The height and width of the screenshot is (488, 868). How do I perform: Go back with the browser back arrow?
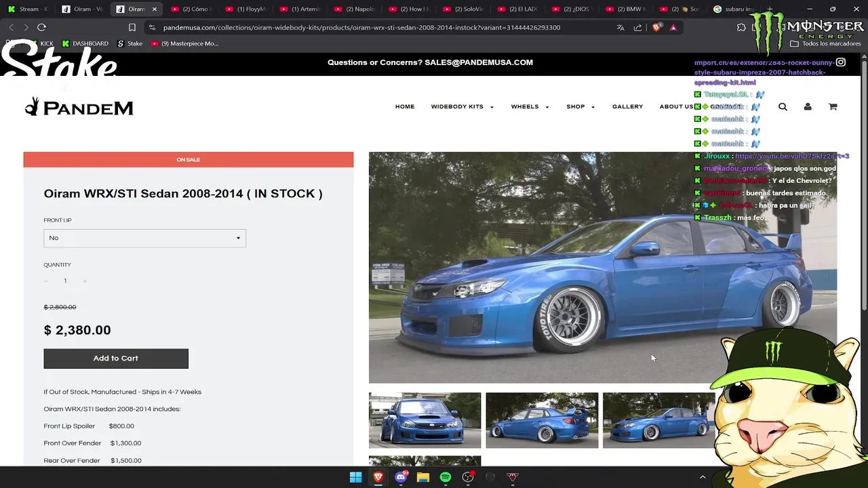coord(11,27)
